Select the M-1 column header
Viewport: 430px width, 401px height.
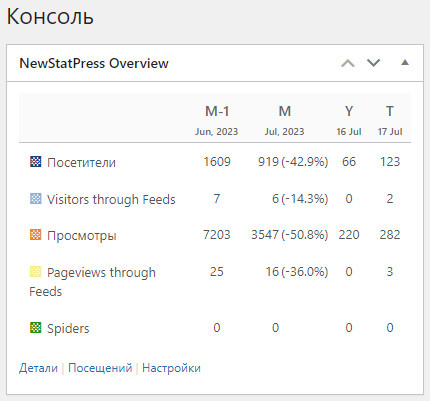217,111
